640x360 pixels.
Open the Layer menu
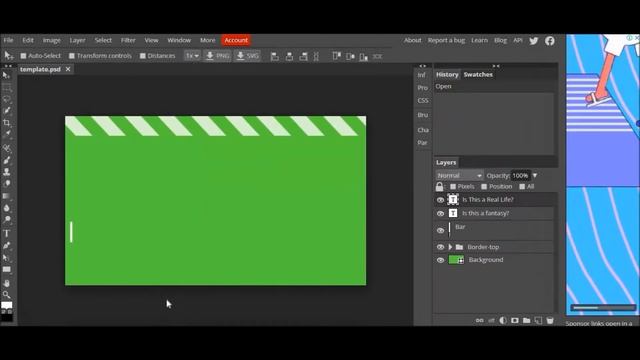pos(77,40)
